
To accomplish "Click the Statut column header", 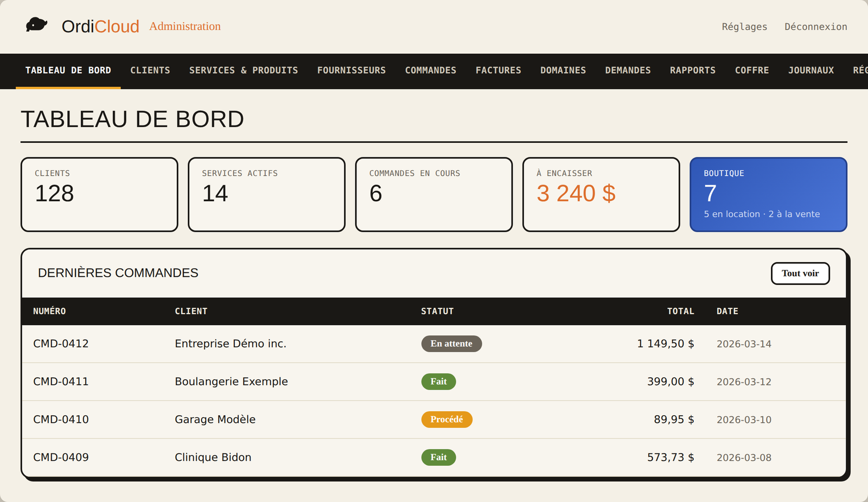I will click(x=437, y=312).
